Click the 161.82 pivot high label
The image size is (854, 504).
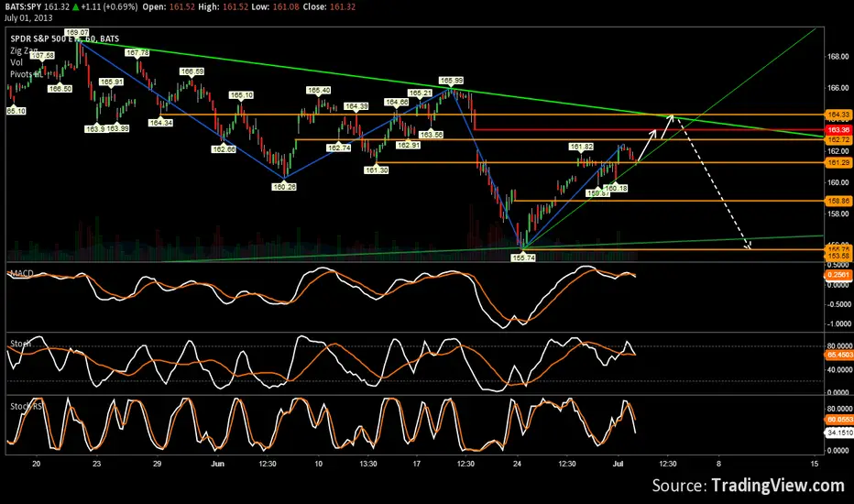pos(581,147)
